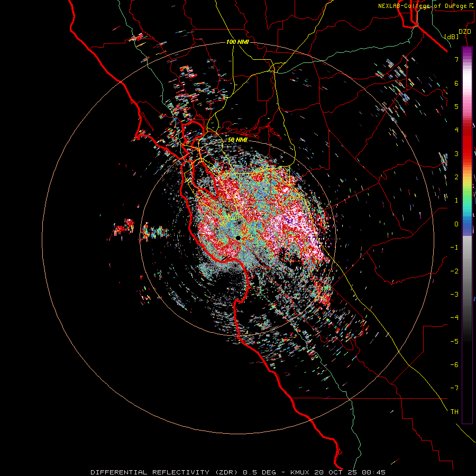Click the "-4" value on the color scale
This screenshot has width=476, height=476.
(454, 318)
